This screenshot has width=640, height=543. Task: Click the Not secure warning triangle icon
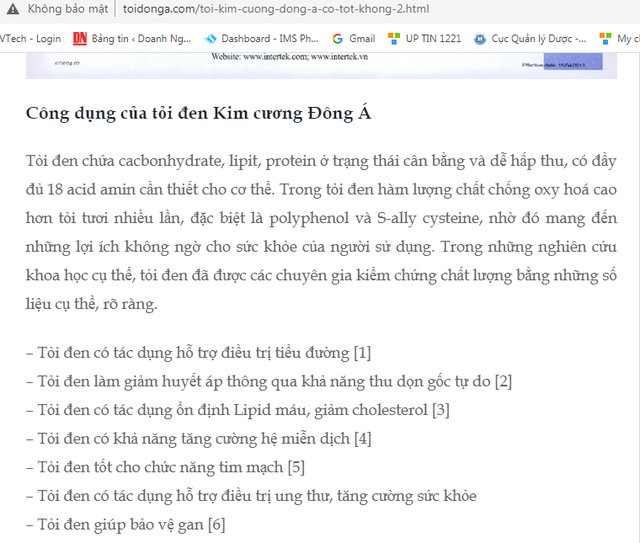coord(13,9)
